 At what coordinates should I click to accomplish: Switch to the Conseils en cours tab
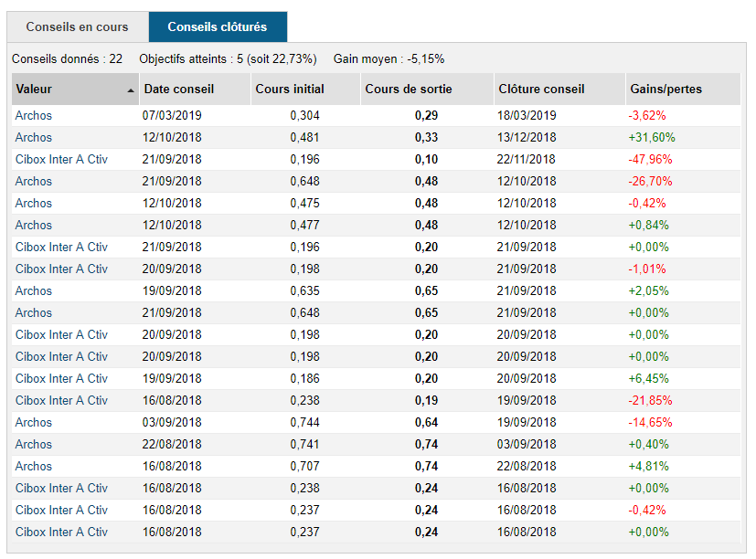pos(77,27)
